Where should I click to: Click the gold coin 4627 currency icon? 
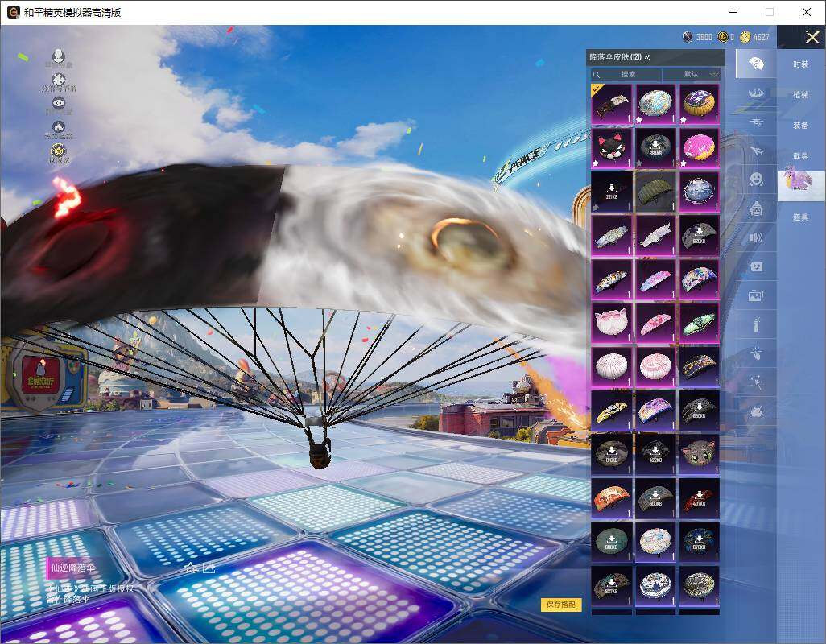[745, 37]
